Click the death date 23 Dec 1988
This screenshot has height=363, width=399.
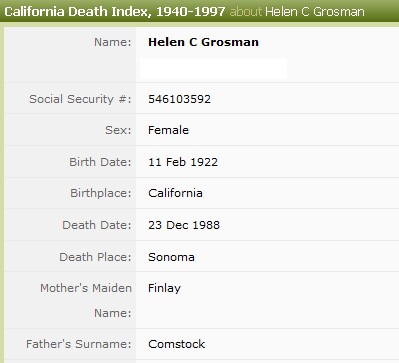184,225
